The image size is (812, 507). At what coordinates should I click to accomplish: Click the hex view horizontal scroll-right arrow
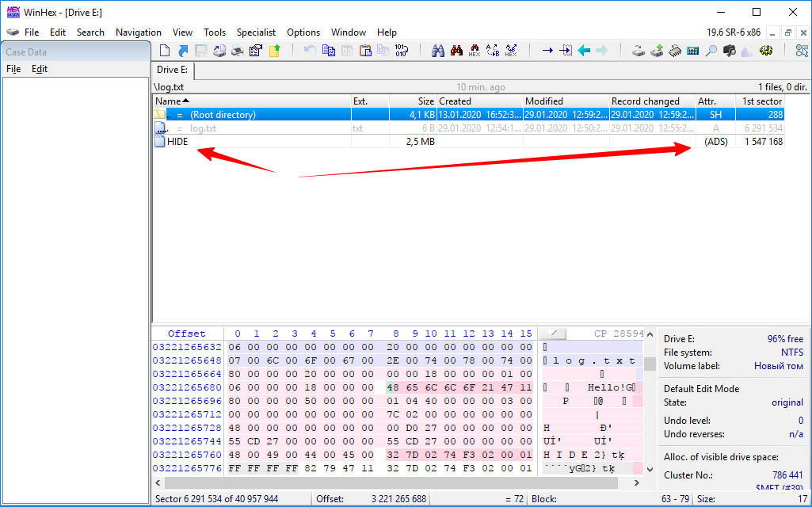pyautogui.click(x=637, y=482)
